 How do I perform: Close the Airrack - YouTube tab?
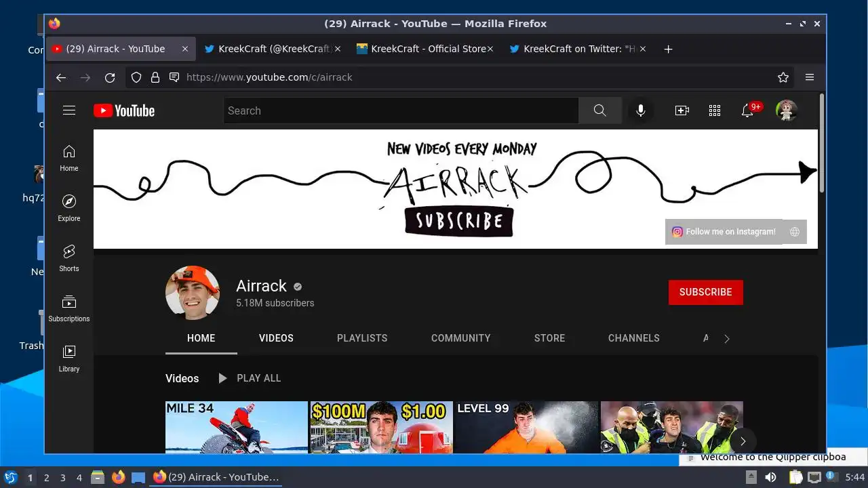click(185, 49)
